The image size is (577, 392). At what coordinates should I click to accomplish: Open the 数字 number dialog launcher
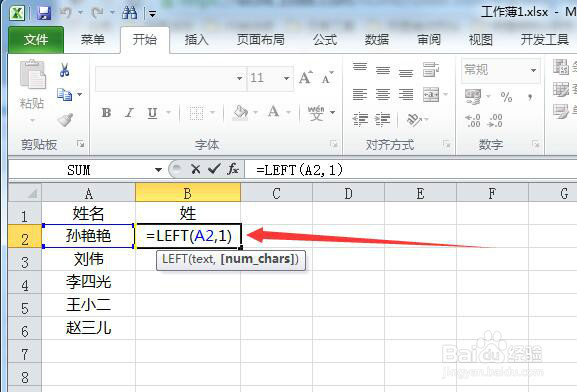(536, 144)
